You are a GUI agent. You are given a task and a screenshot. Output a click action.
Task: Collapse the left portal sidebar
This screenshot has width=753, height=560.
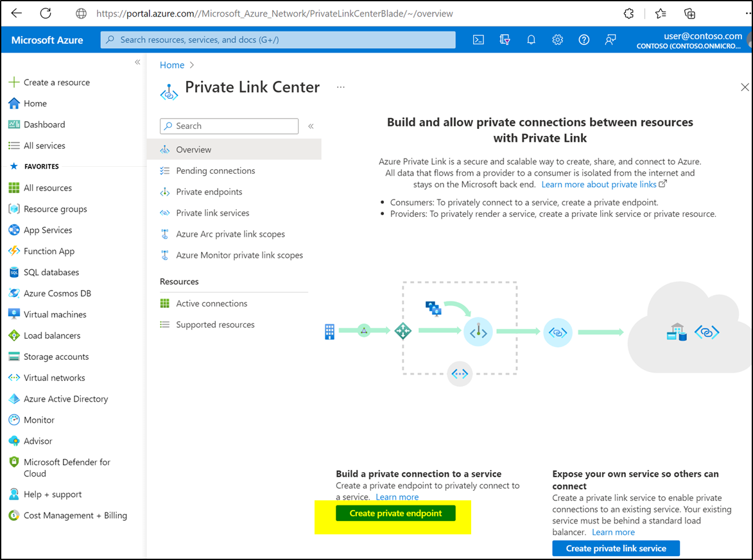coord(137,62)
